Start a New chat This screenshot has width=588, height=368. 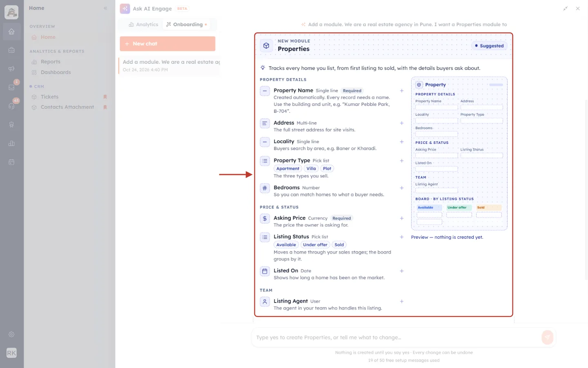point(167,44)
